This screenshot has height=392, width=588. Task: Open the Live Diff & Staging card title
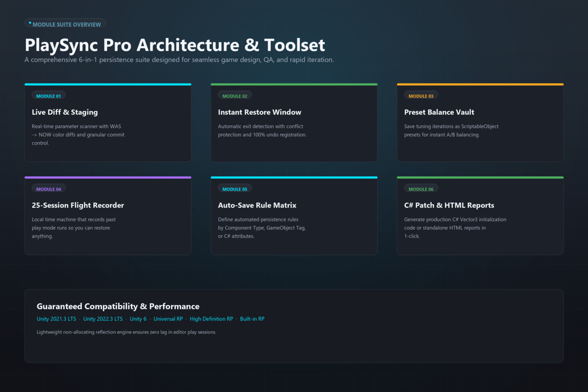tap(65, 112)
